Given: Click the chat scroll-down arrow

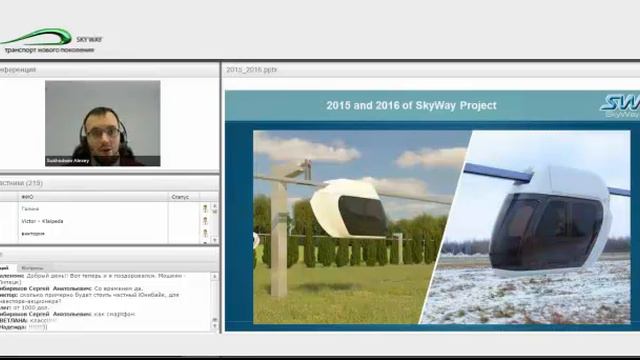Looking at the screenshot, I should point(215,326).
